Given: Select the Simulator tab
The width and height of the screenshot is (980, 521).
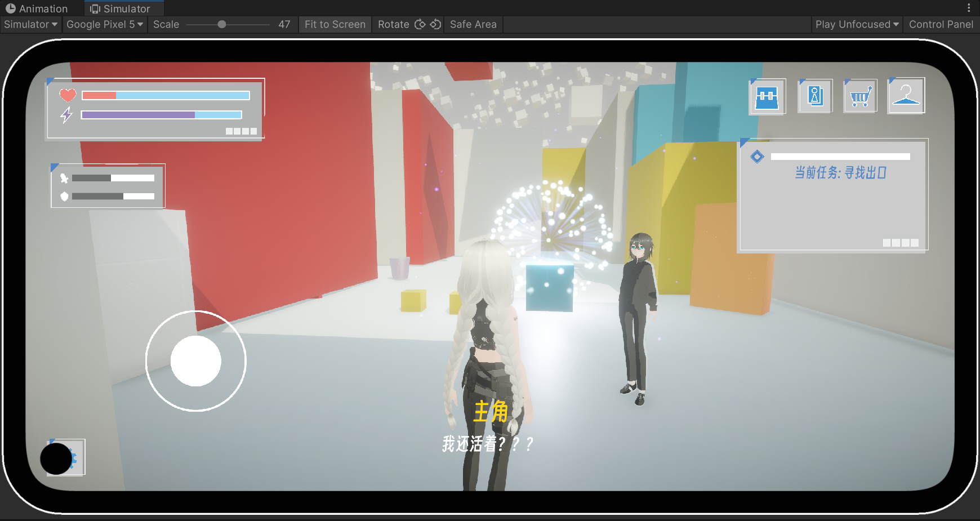Looking at the screenshot, I should [121, 8].
